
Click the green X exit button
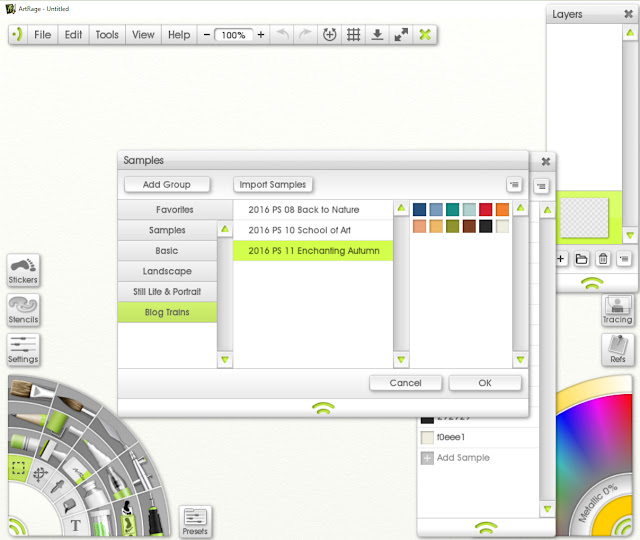pyautogui.click(x=425, y=35)
